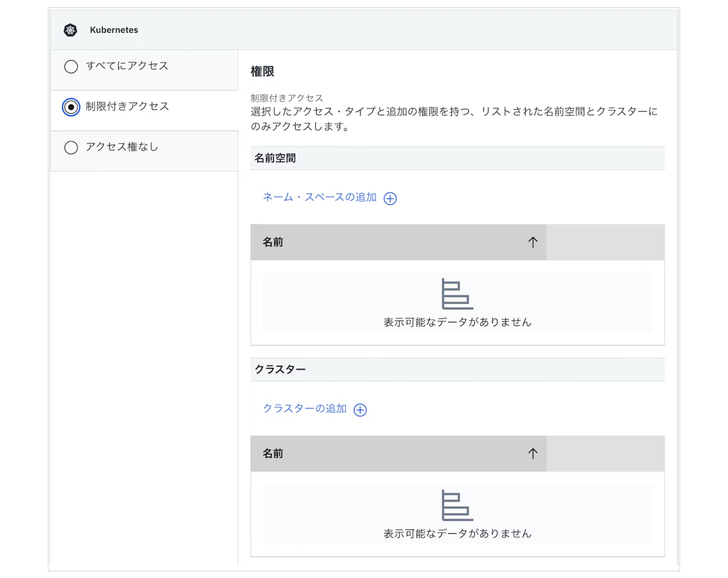This screenshot has height=578, width=728.
Task: Click the empty-data icon in the namespace table
Action: (x=457, y=294)
